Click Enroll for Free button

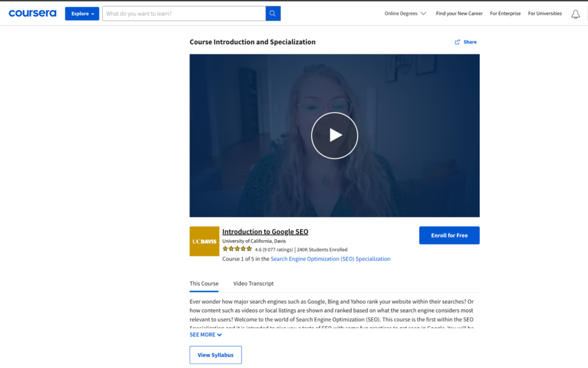point(449,235)
